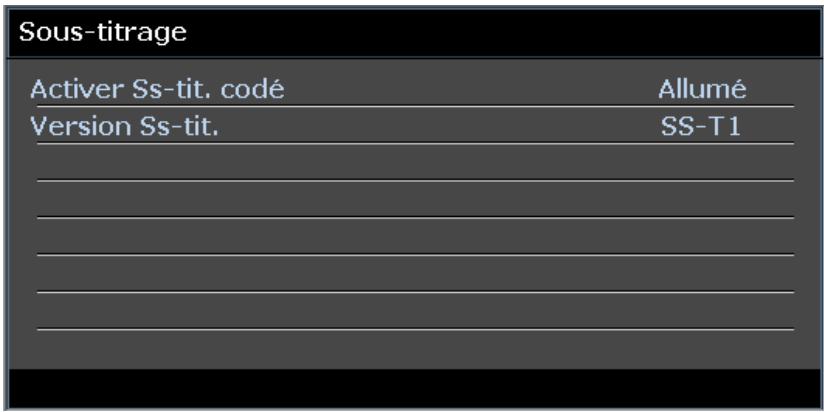Click the first empty row under Version Ss-tit.
Viewport: 824px width, 412px height.
[414, 163]
